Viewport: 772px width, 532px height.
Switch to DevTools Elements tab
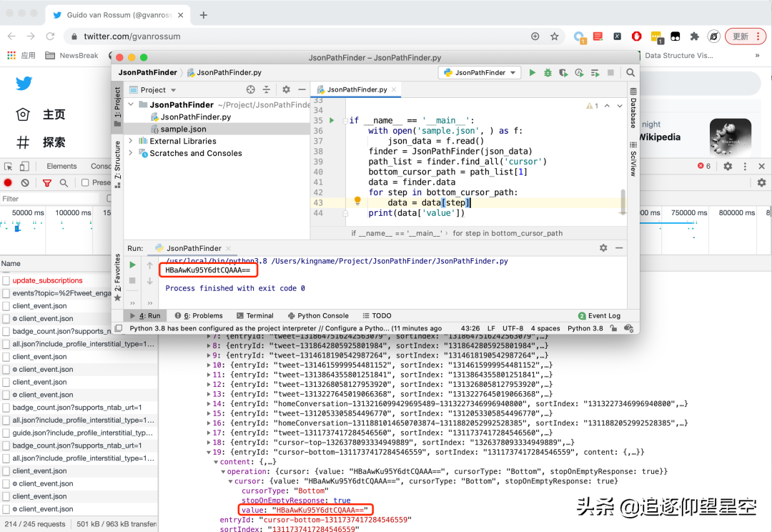tap(61, 167)
